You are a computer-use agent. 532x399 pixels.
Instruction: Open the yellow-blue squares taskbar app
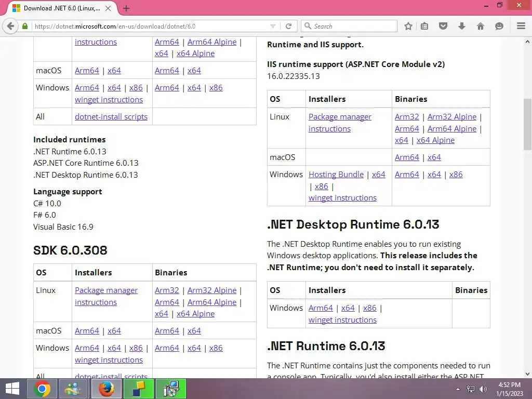138,389
